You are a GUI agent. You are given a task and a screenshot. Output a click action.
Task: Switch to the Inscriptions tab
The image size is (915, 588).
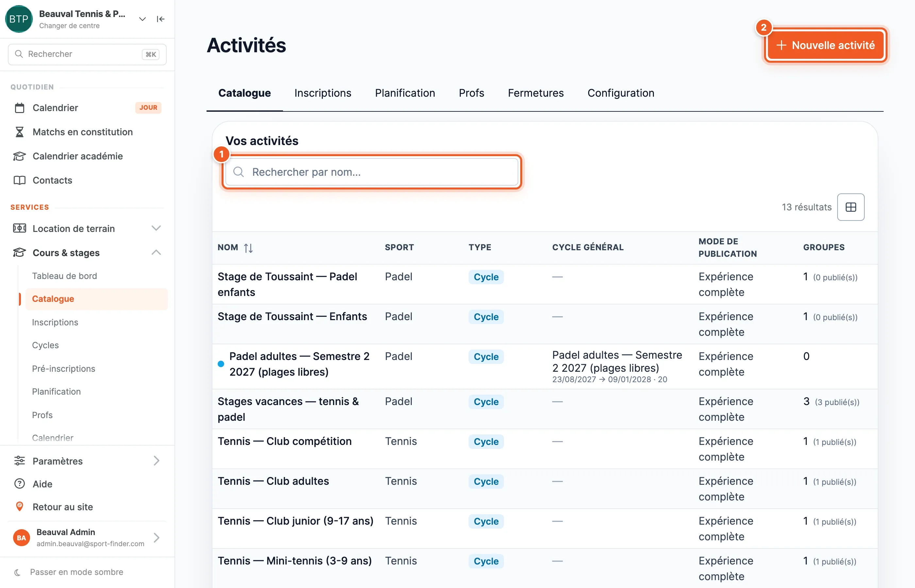[x=323, y=93]
